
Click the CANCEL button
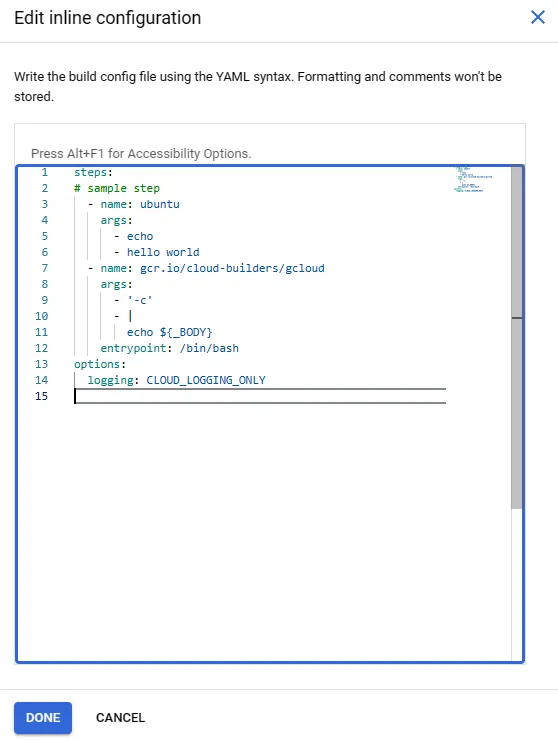point(120,717)
